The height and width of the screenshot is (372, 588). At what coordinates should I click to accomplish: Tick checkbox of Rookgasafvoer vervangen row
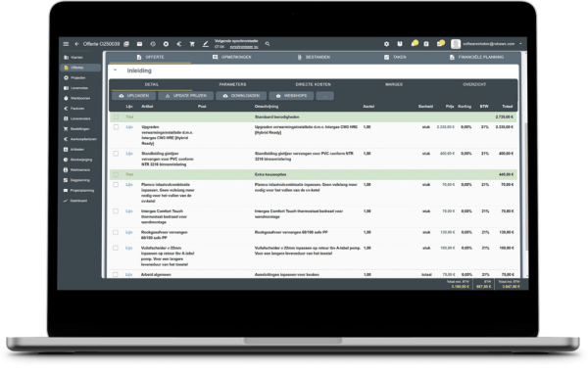click(x=116, y=233)
